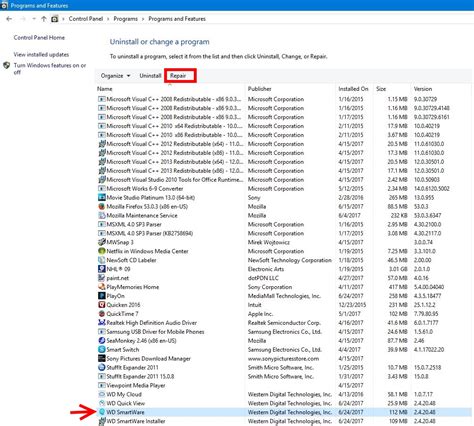Image resolution: width=474 pixels, height=426 pixels.
Task: Click NewSoft Technology Corporation publisher cell
Action: click(x=290, y=260)
